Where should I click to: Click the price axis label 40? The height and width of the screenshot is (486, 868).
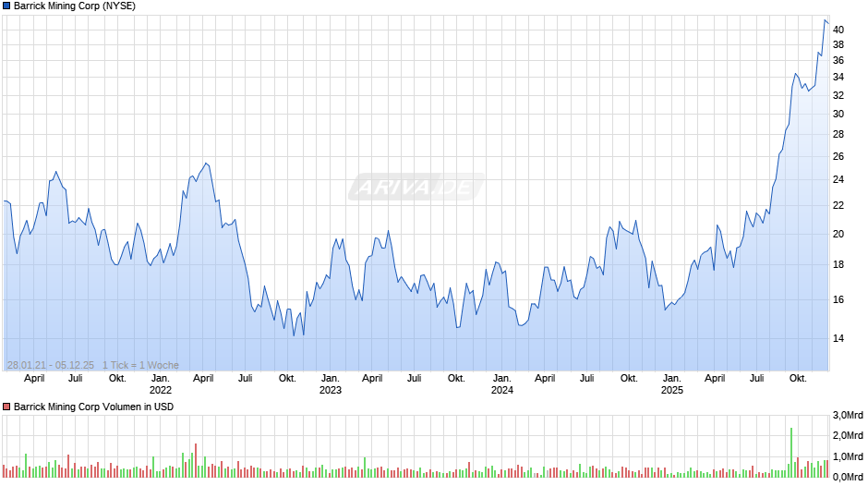tap(838, 30)
